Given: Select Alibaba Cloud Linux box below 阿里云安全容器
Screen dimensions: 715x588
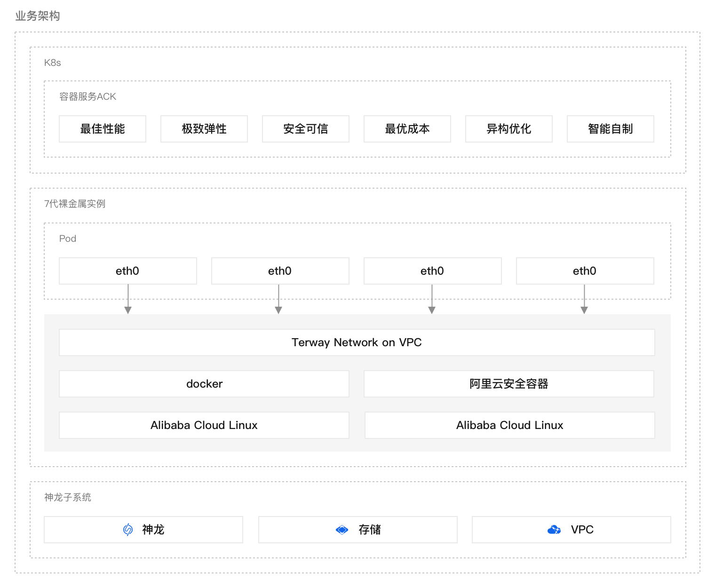Looking at the screenshot, I should (510, 425).
